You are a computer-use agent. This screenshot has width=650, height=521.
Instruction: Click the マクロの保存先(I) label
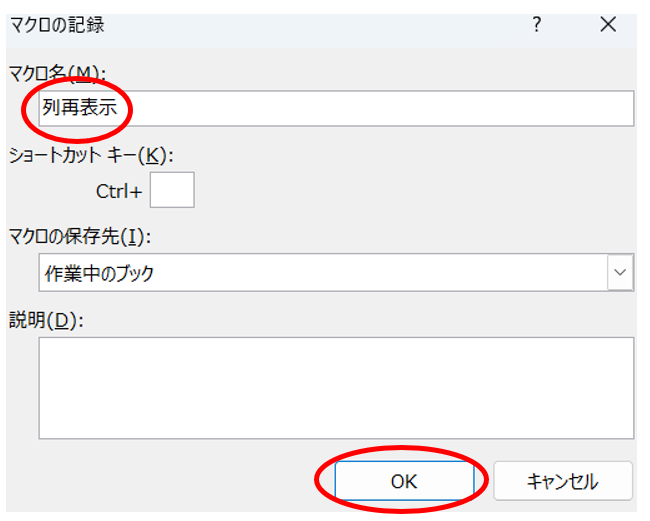pyautogui.click(x=85, y=237)
